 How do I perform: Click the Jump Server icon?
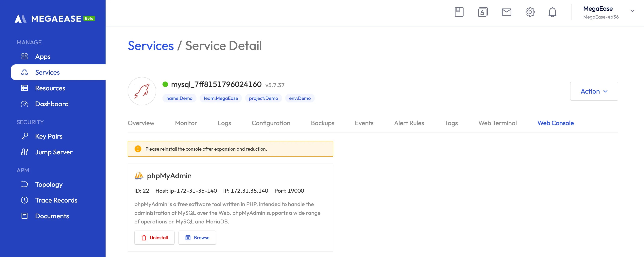pyautogui.click(x=25, y=152)
